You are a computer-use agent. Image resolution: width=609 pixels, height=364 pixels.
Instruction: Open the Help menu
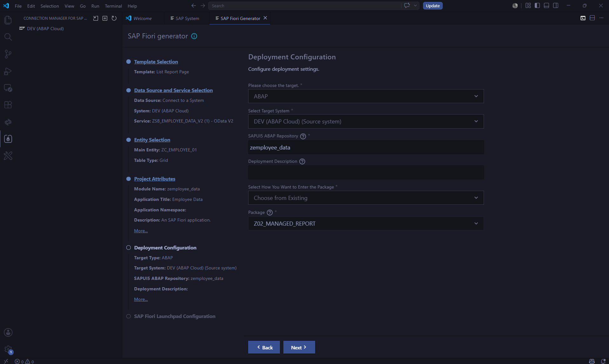pyautogui.click(x=132, y=6)
